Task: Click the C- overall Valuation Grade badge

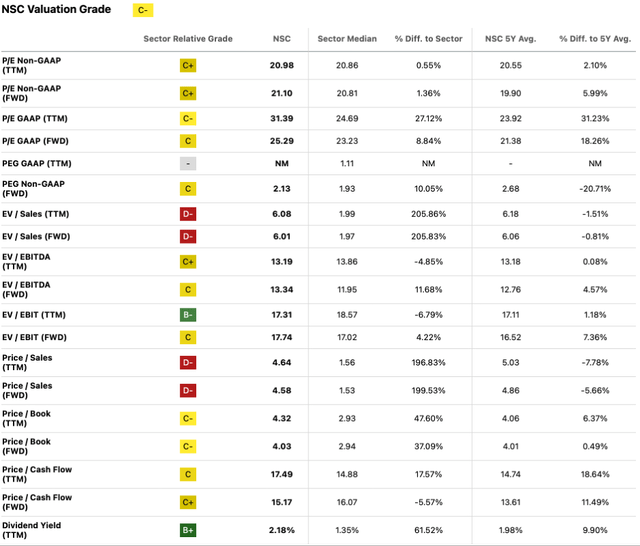Action: pos(144,13)
